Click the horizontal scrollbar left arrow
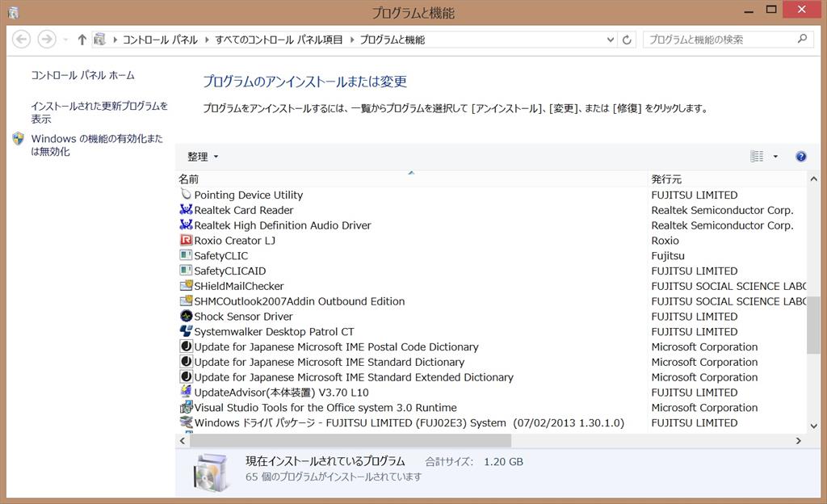Screen dimensions: 827x504 pos(183,441)
